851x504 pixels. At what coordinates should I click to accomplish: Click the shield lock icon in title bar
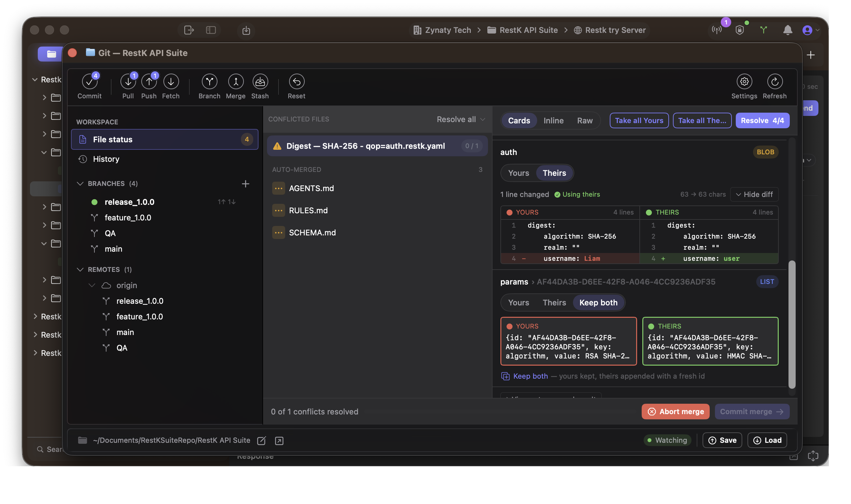point(740,30)
